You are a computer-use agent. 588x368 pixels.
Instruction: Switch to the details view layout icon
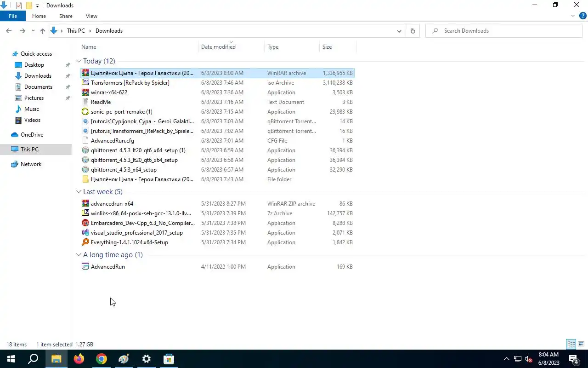(571, 344)
